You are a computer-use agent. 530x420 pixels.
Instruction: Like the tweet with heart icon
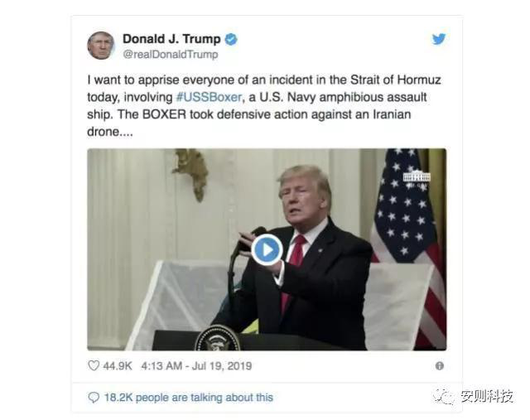[x=94, y=365]
